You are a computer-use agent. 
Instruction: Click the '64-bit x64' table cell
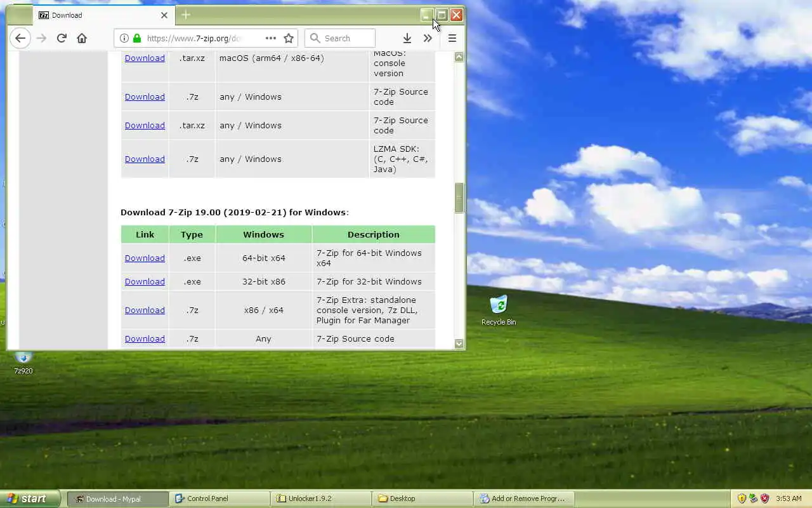tap(263, 258)
